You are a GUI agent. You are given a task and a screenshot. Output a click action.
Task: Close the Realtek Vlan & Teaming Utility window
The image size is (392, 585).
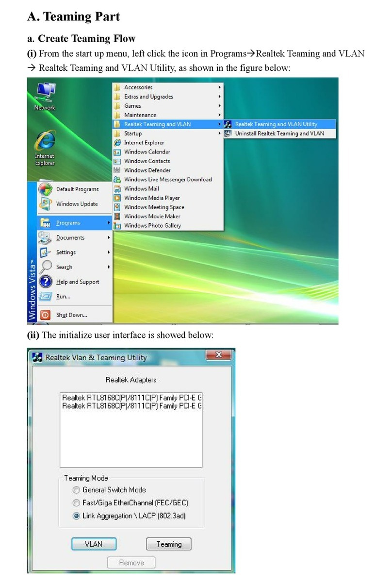point(218,355)
